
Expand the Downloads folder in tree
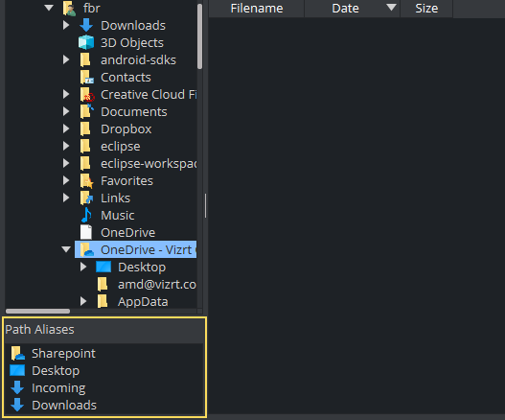pos(66,25)
